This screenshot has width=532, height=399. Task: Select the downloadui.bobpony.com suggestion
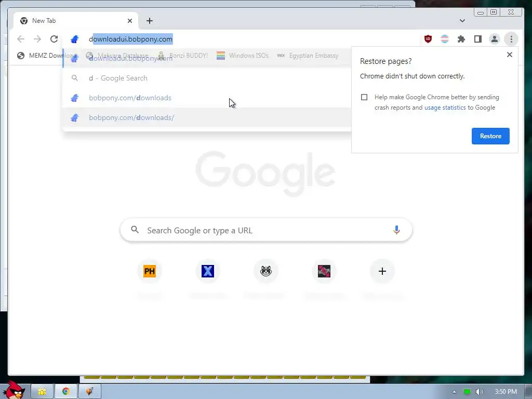pyautogui.click(x=207, y=58)
